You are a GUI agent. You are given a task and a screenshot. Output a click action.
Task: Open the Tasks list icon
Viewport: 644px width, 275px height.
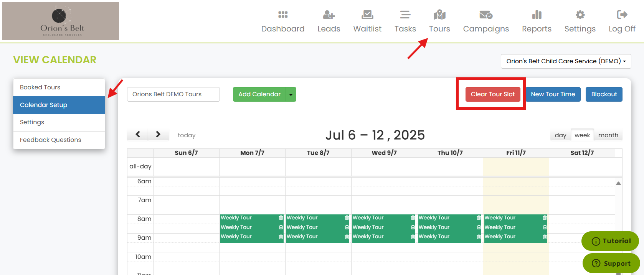click(x=405, y=15)
